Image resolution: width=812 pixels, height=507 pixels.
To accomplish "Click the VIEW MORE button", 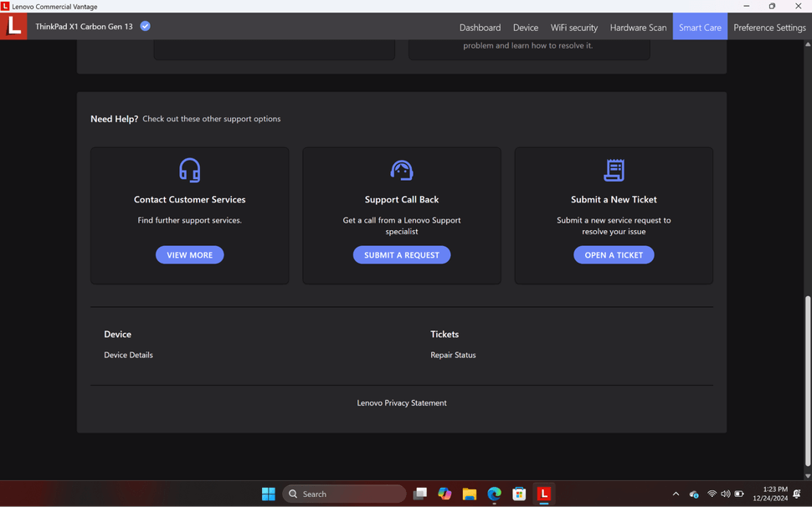I will coord(189,255).
